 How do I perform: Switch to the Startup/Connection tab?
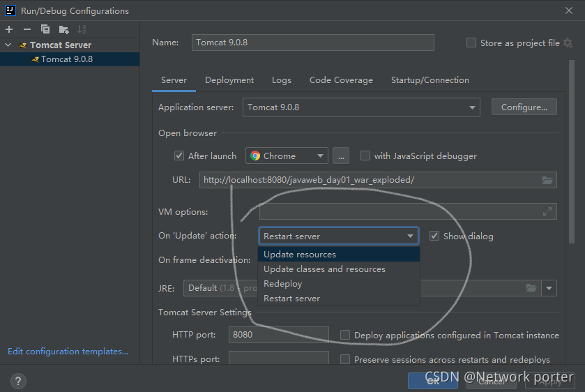coord(430,80)
